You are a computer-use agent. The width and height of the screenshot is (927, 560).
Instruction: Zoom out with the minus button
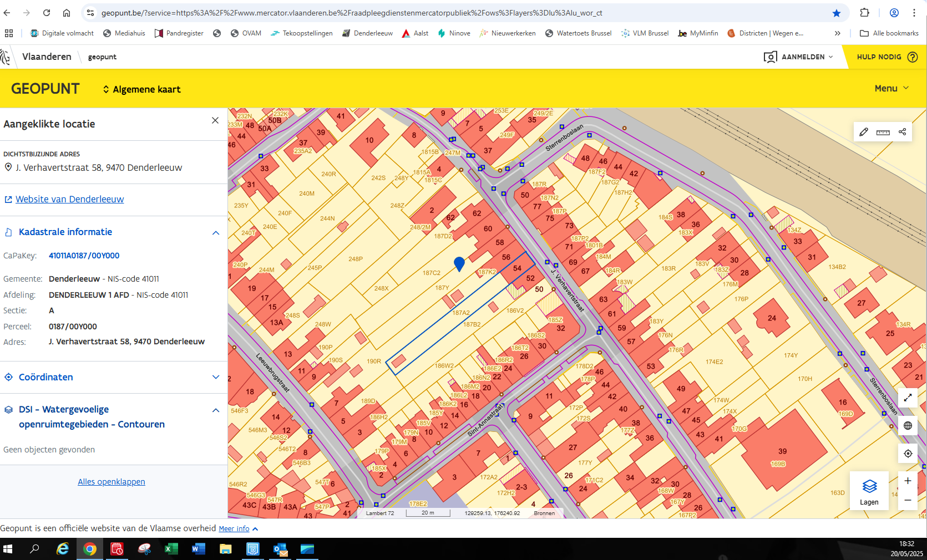click(x=908, y=500)
